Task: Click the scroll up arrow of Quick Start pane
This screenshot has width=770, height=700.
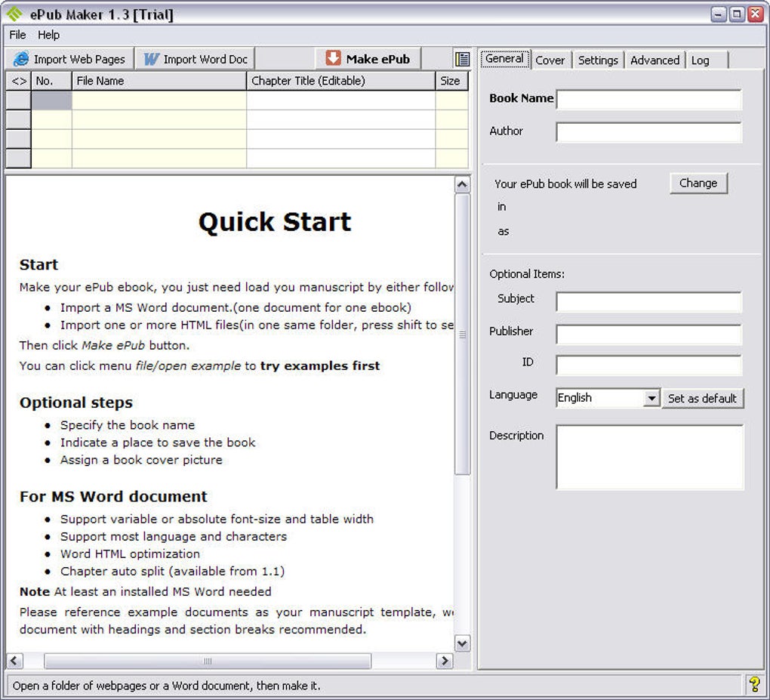Action: (x=462, y=185)
